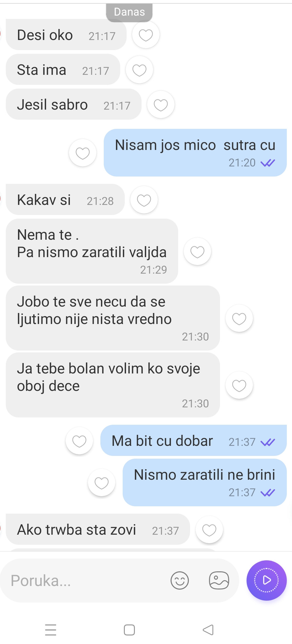
Task: Tap heart beside "Nismo zaratili ne brini"
Action: point(102,483)
